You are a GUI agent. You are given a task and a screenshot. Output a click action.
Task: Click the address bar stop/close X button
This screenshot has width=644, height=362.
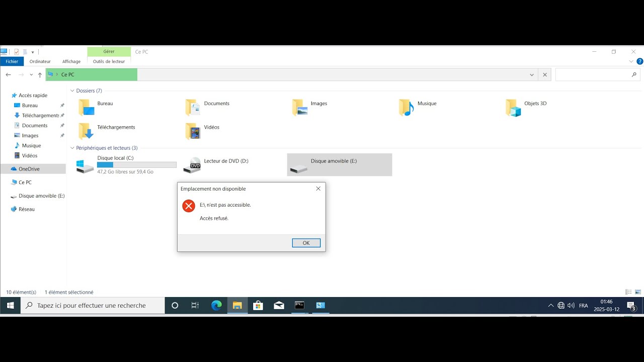pos(544,74)
